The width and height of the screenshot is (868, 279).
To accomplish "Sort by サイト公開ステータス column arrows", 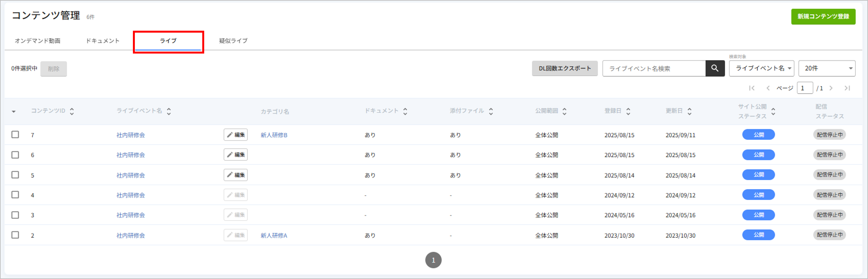I will click(773, 111).
